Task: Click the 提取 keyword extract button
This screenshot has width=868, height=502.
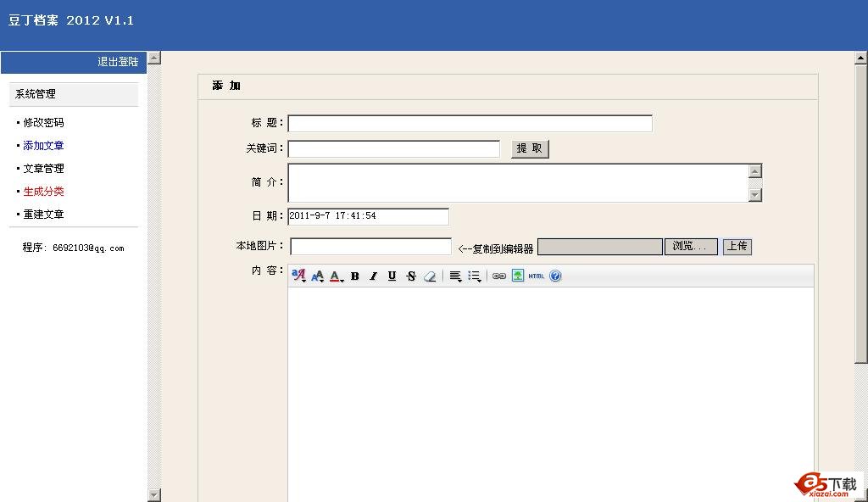Action: point(529,148)
